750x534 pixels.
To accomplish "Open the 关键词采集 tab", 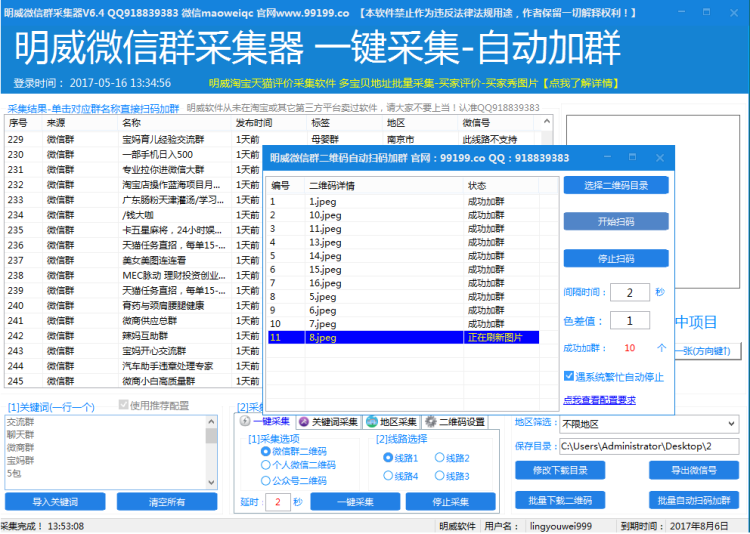I will pyautogui.click(x=328, y=422).
